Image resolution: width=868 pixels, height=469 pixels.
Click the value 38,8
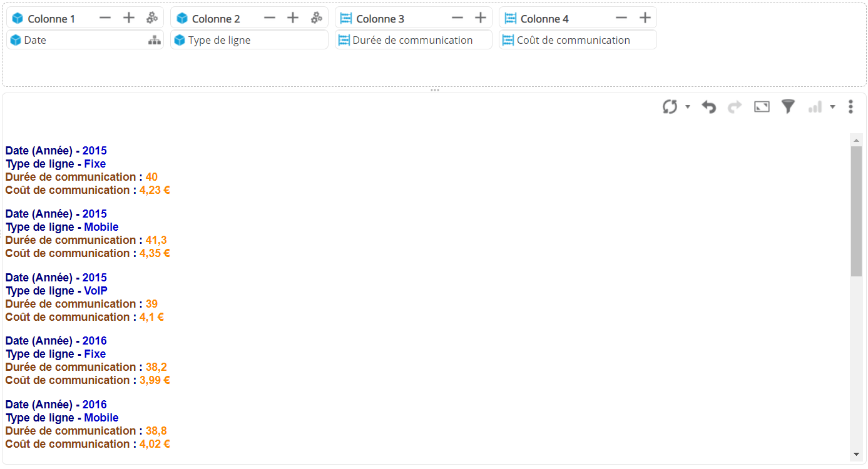156,431
